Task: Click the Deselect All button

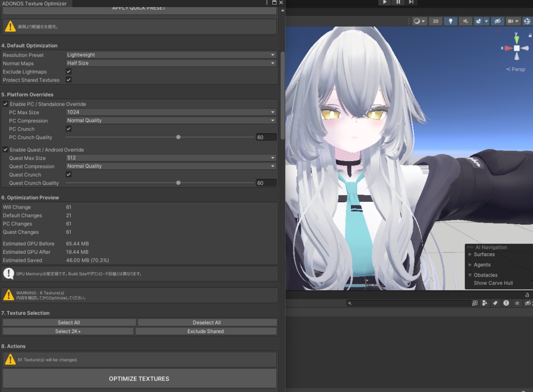Action: (x=207, y=322)
